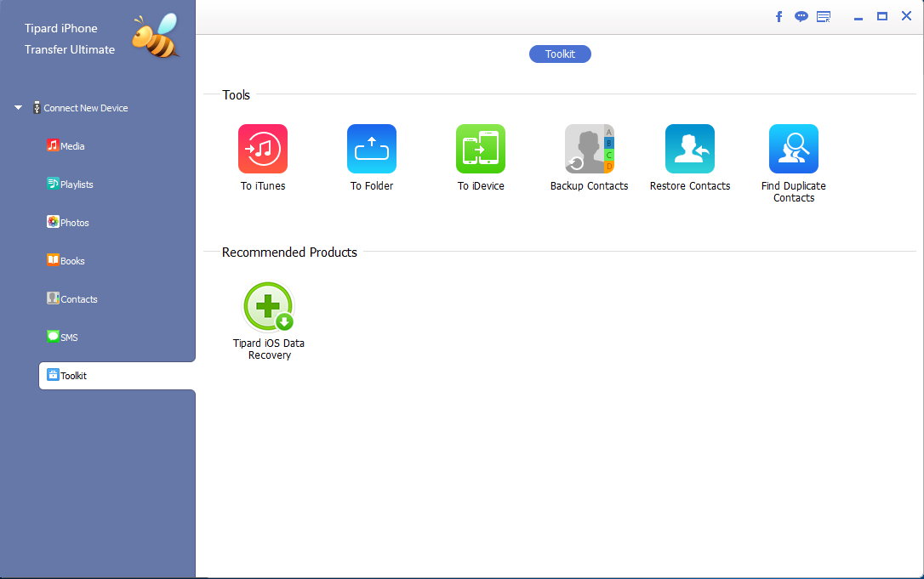Open the chat feedback bubble icon
This screenshot has width=924, height=579.
tap(801, 16)
